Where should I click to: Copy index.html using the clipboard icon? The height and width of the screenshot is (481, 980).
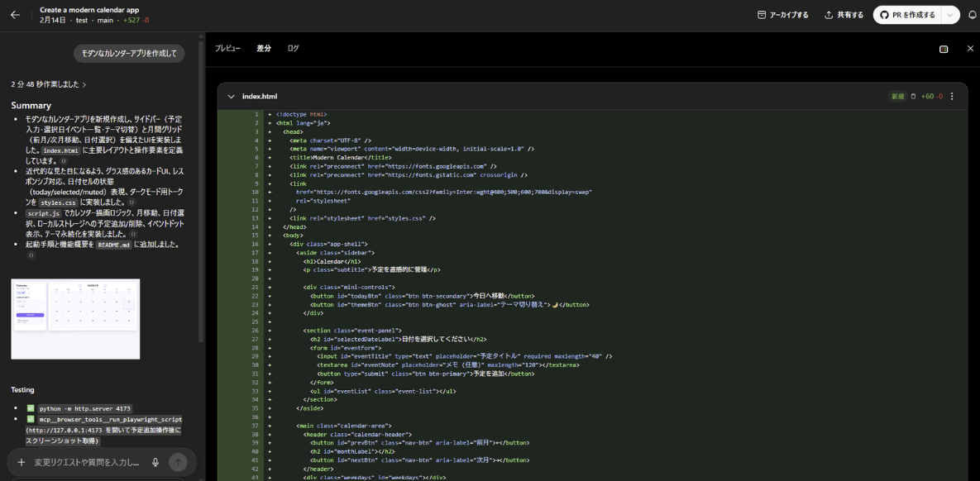(913, 97)
